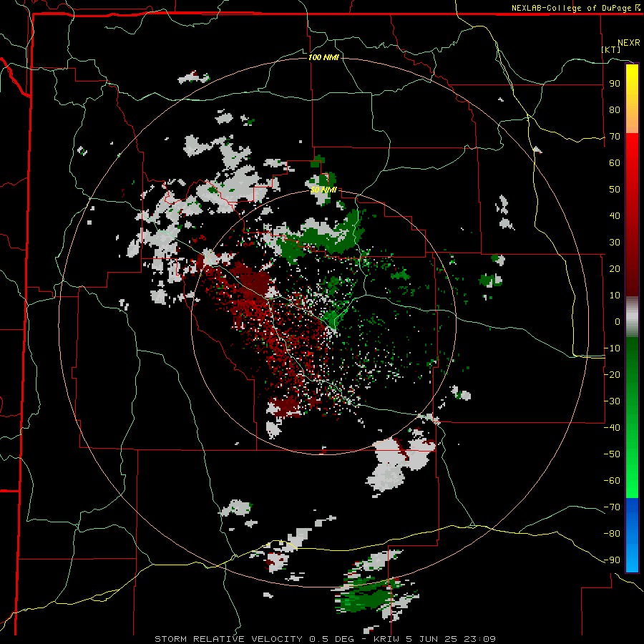
Task: Click the -10 value on velocity scale
Action: click(x=612, y=348)
